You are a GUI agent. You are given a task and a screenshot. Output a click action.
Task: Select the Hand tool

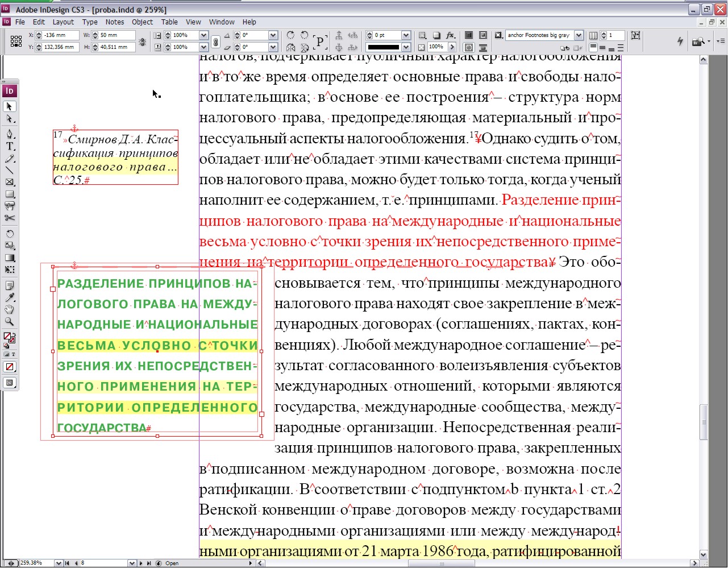10,310
